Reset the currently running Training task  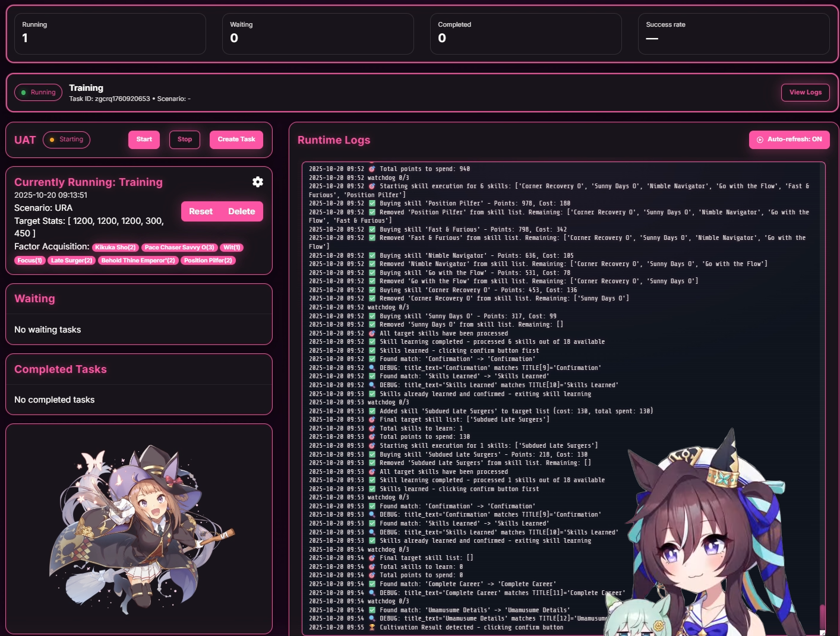point(201,211)
